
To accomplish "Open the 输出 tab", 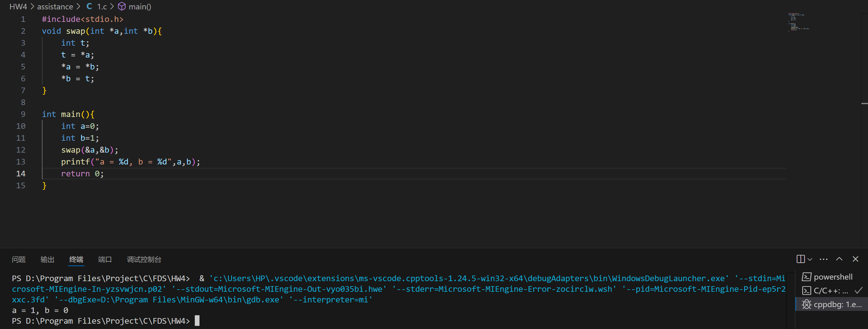I will point(47,259).
